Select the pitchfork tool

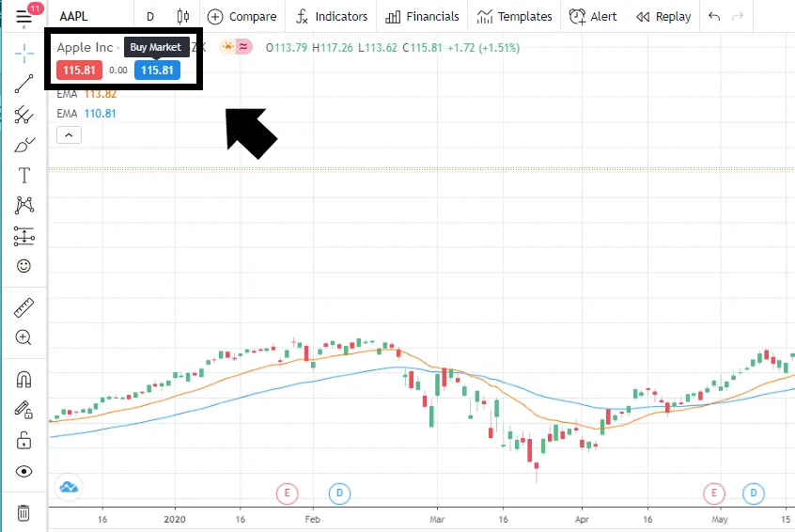point(23,115)
